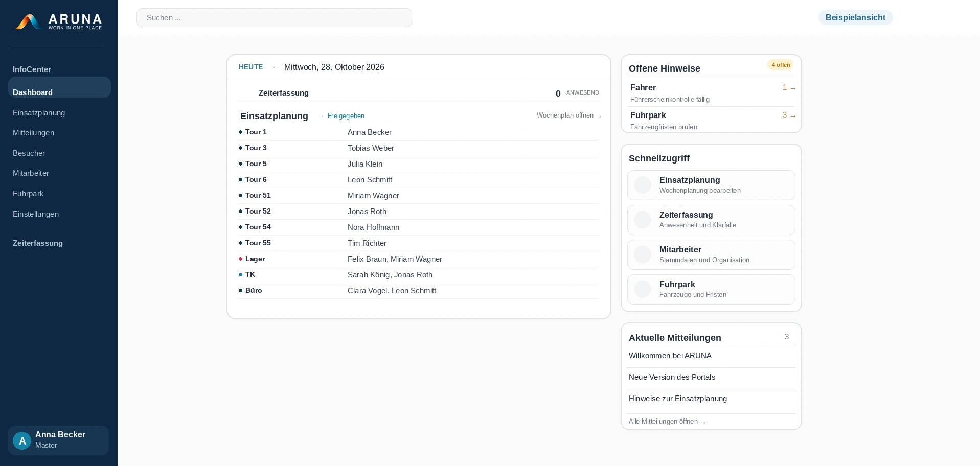The image size is (980, 466).
Task: Click the Zeiterfassung quick access icon circle
Action: click(x=643, y=220)
